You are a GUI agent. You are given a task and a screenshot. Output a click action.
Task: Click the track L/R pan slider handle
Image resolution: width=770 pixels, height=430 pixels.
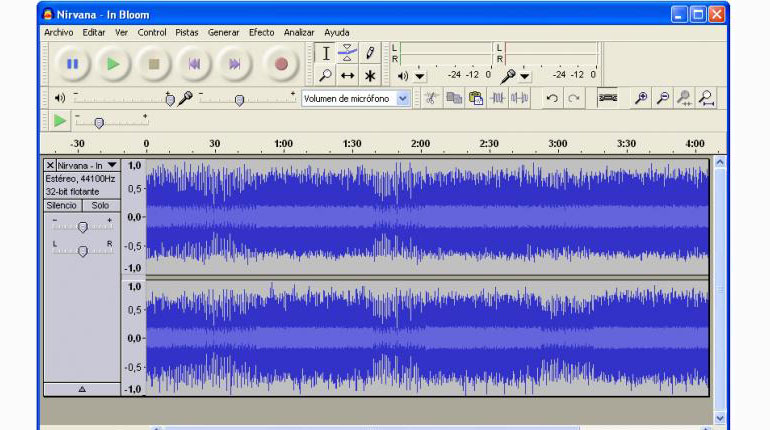(x=82, y=251)
